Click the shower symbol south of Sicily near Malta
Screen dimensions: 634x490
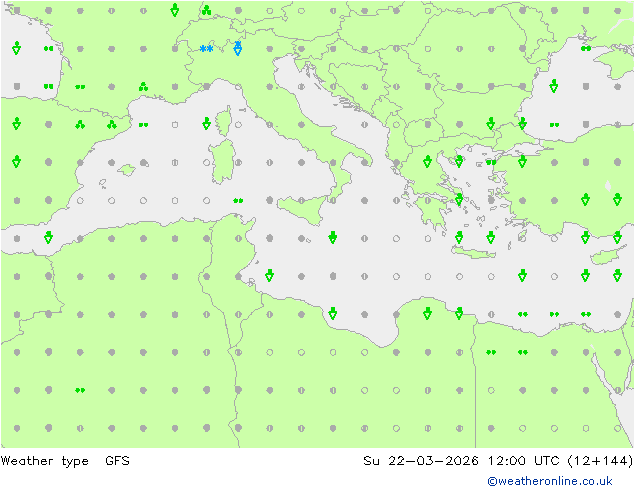tap(333, 237)
